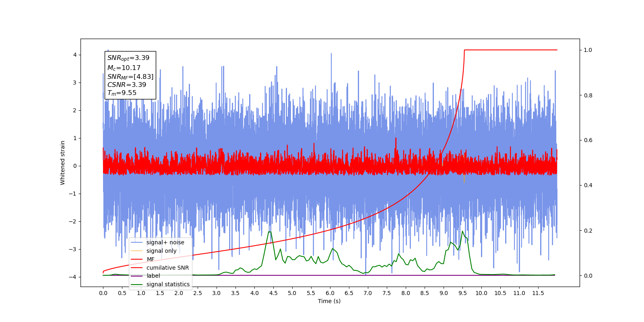Click the 'Time (s)' x-axis label
Viewport: 644px width, 322px height.
pyautogui.click(x=329, y=301)
